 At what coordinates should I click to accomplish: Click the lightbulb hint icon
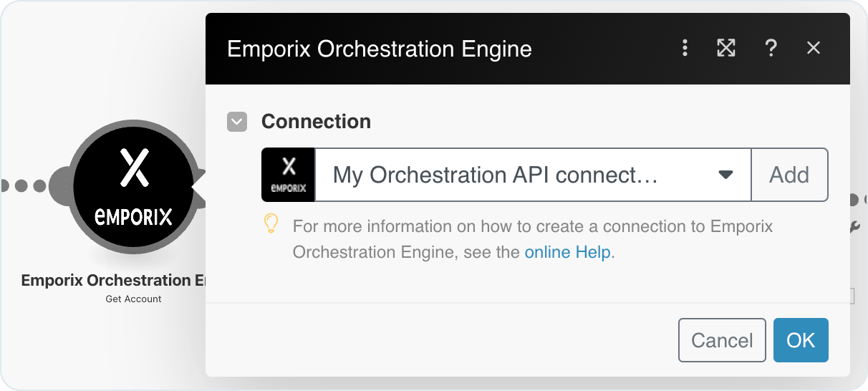271,223
